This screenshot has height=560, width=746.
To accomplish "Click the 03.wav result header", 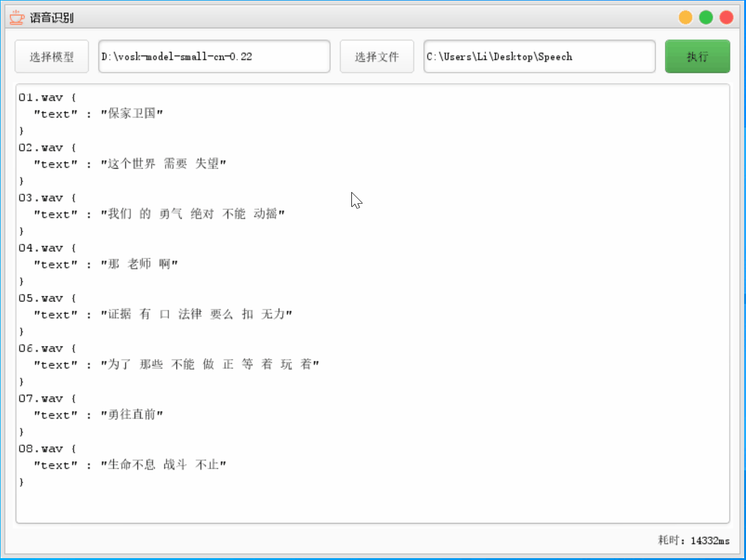I will (x=46, y=198).
